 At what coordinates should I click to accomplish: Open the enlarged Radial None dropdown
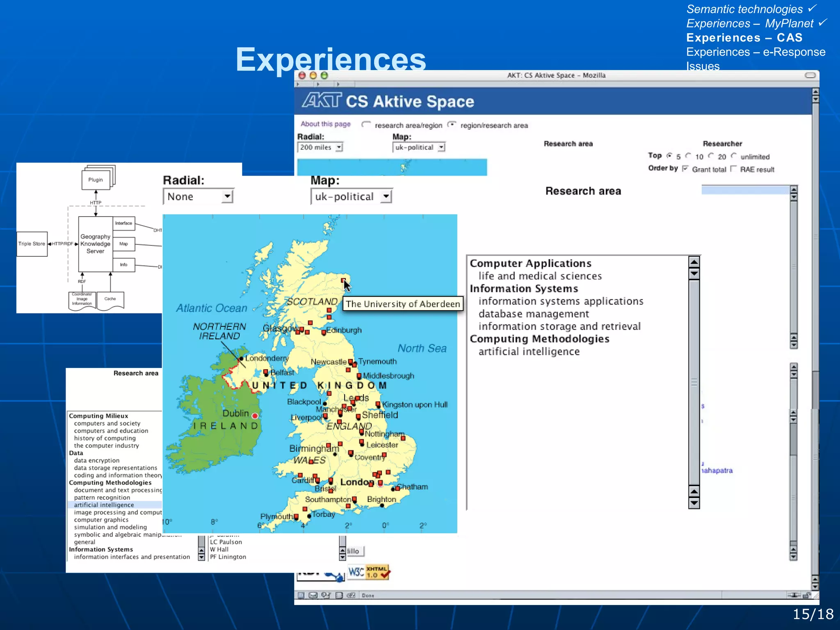click(199, 196)
